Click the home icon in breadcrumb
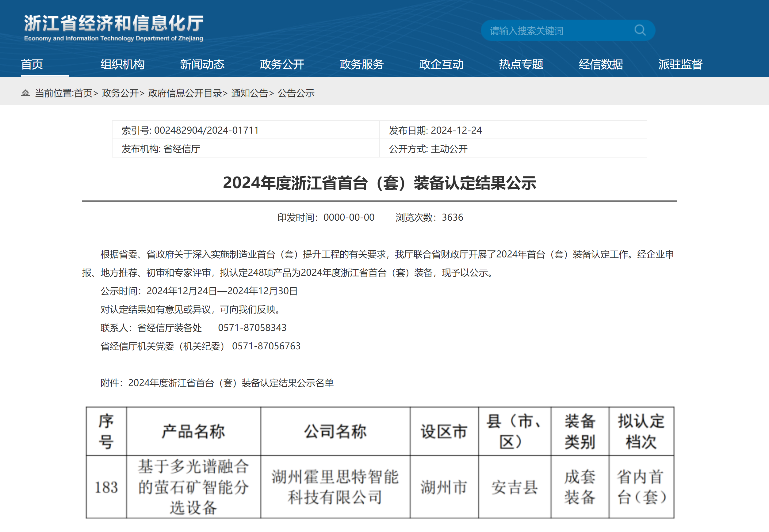Image resolution: width=769 pixels, height=532 pixels. coord(25,93)
